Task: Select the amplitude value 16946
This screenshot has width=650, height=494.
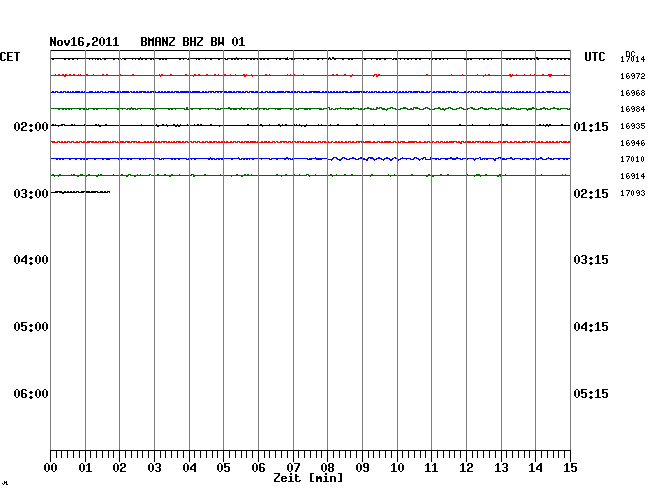Action: pos(633,143)
